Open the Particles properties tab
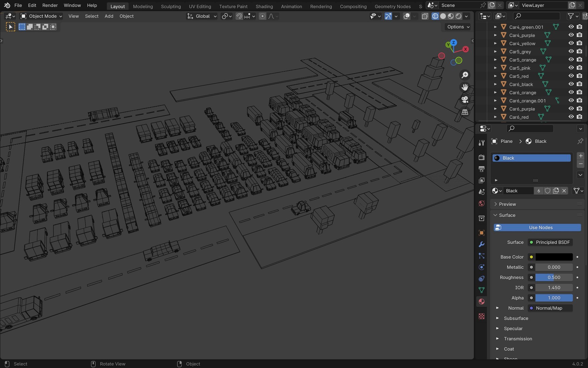This screenshot has height=368, width=588. coord(481,256)
